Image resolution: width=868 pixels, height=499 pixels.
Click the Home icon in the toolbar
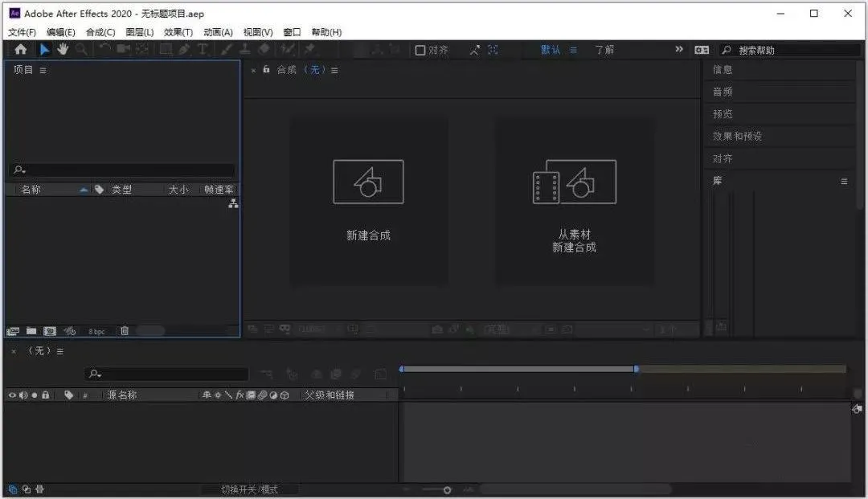[x=20, y=50]
